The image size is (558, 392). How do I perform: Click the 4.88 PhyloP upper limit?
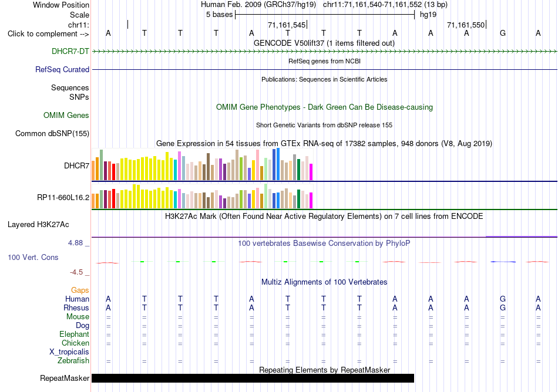coord(75,243)
